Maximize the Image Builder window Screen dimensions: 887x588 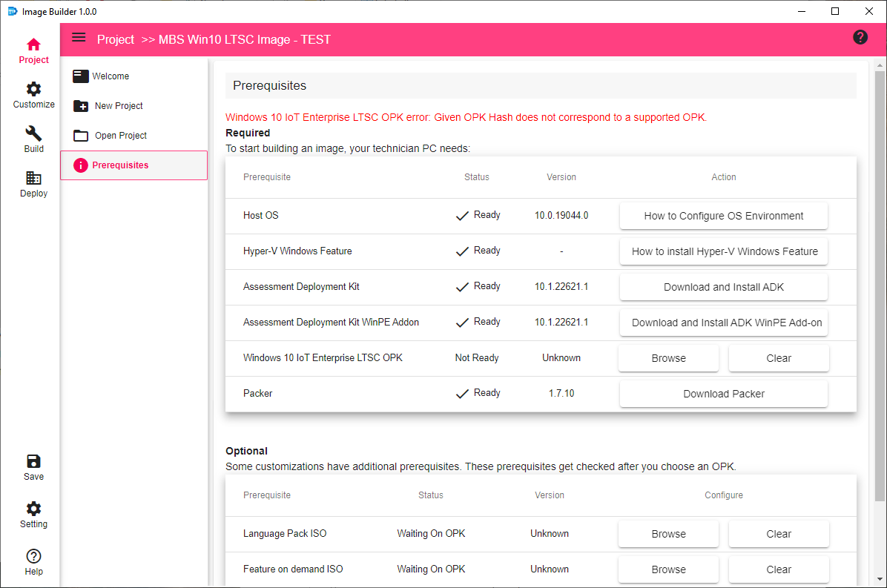835,11
